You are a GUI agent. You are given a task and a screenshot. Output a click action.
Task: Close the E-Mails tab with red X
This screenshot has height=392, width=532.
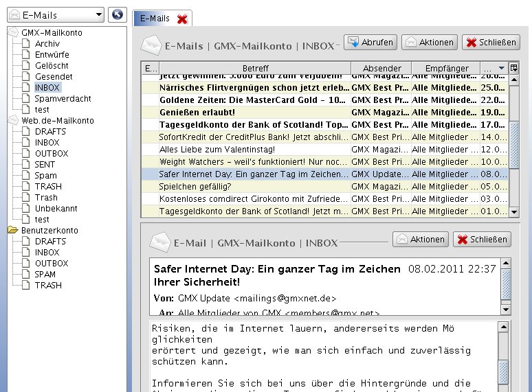(x=182, y=19)
